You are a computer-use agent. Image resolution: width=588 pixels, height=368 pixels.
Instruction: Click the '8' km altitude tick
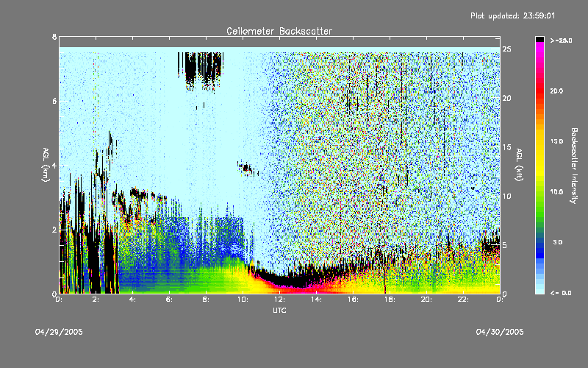coord(54,37)
